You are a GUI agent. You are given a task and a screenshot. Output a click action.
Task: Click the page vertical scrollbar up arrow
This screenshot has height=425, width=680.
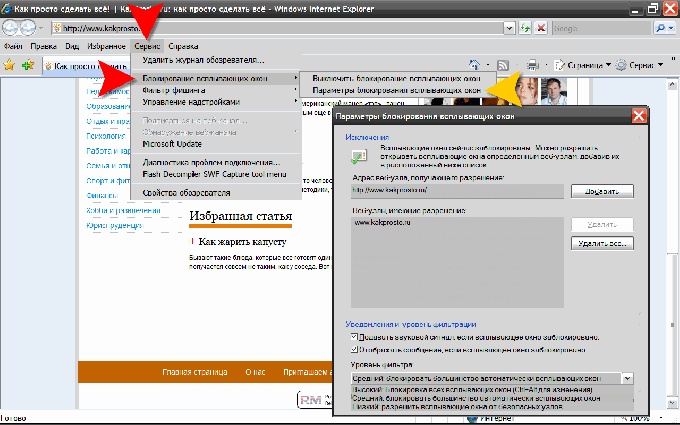pyautogui.click(x=672, y=84)
